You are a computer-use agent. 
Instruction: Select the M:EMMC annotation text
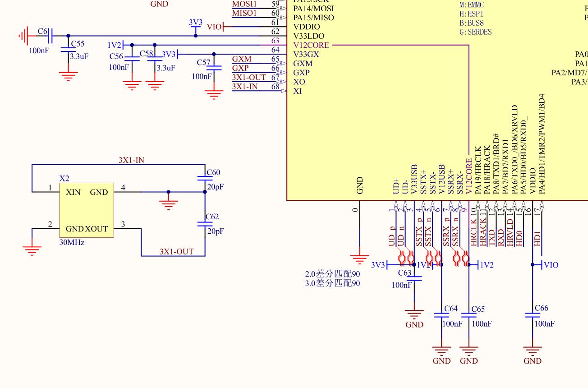pyautogui.click(x=472, y=5)
